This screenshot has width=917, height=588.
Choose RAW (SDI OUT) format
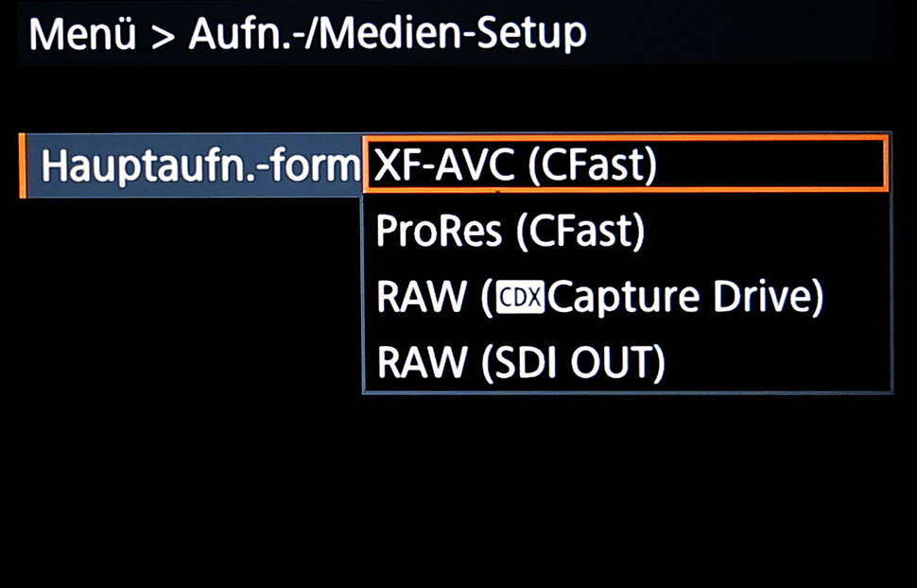(x=626, y=362)
